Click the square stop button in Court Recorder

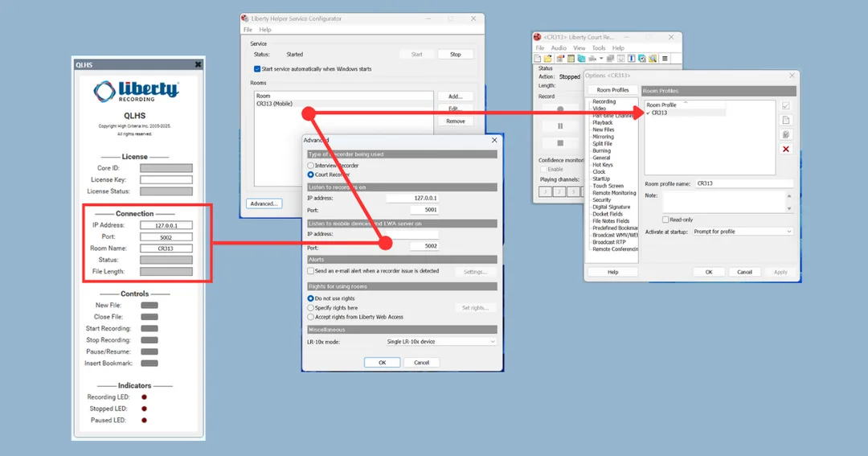pyautogui.click(x=560, y=143)
